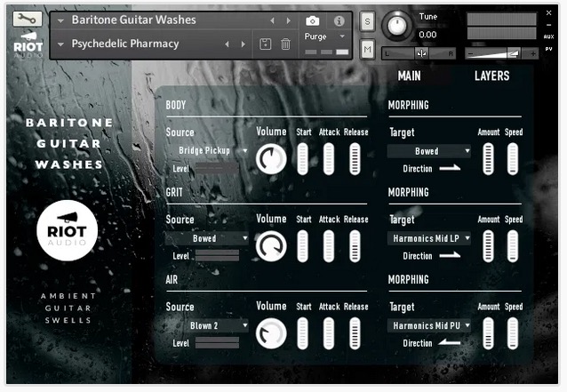The height and width of the screenshot is (392, 567).
Task: Open the BODY Source Bridge Pickup dropdown
Action: pyautogui.click(x=207, y=150)
